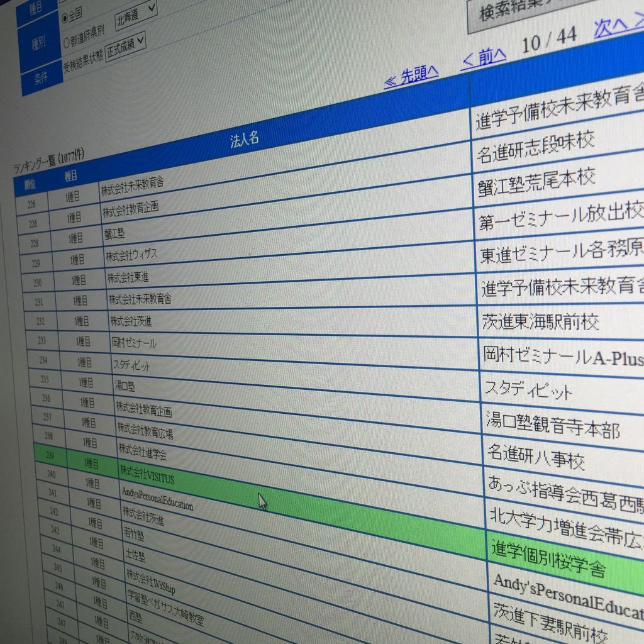Screen dimensions: 644x644
Task: Click スタディピット in the 法人名 column
Action: point(131,365)
